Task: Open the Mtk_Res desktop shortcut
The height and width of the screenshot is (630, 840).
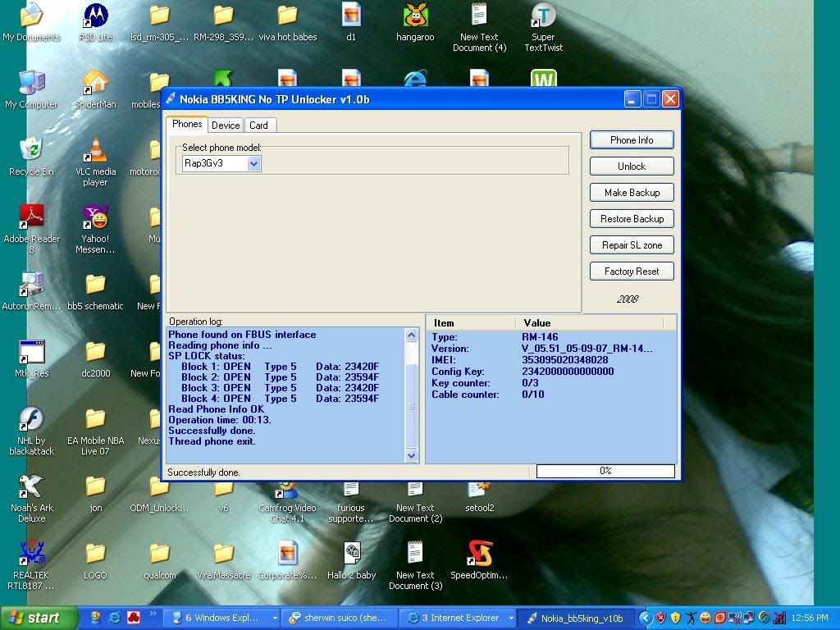Action: tap(32, 359)
